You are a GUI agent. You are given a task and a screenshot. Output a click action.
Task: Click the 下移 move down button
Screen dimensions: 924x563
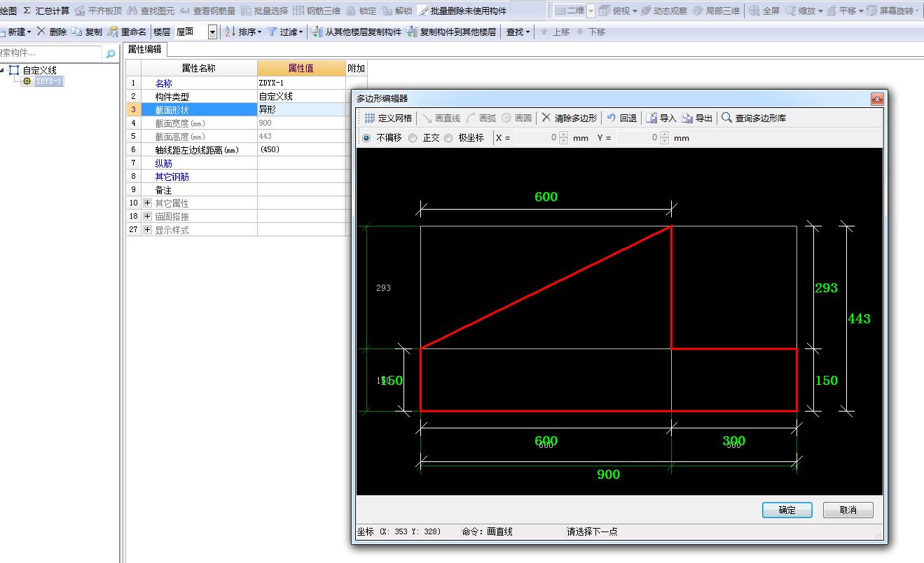point(591,32)
